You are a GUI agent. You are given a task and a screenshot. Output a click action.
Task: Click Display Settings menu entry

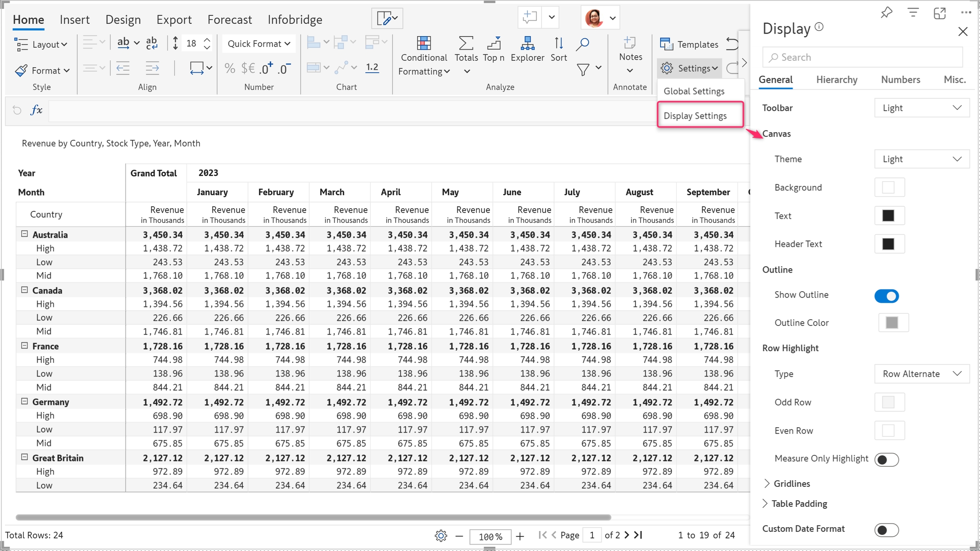[695, 116]
